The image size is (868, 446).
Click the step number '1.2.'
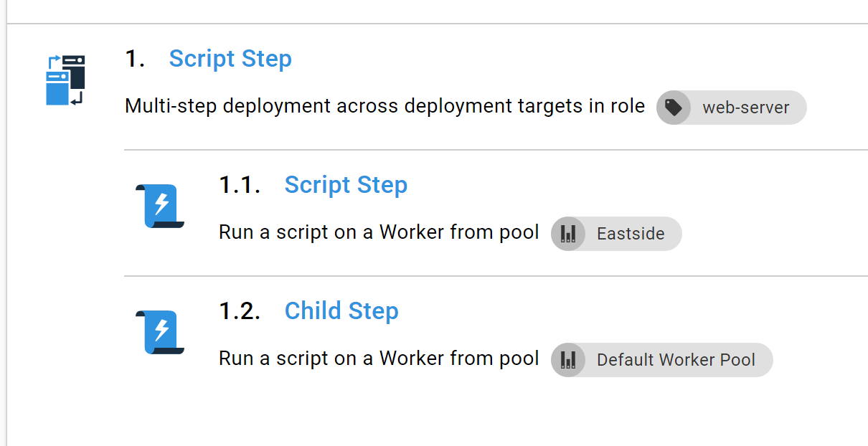(x=240, y=311)
